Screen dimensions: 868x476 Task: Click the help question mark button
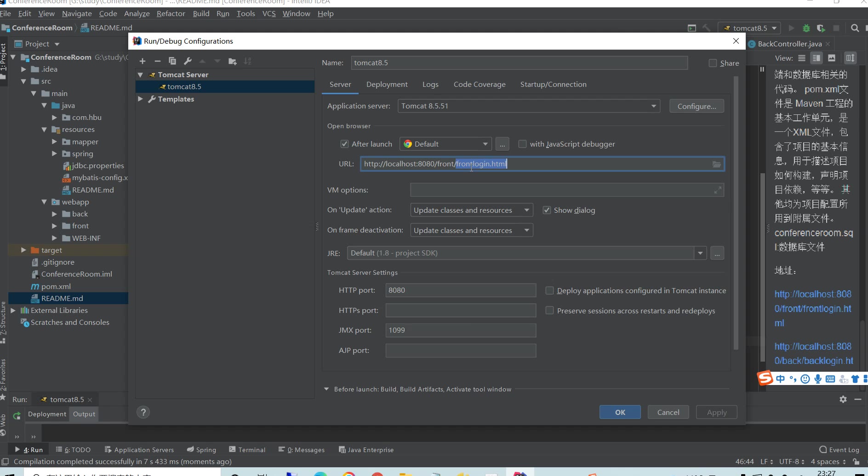(143, 412)
